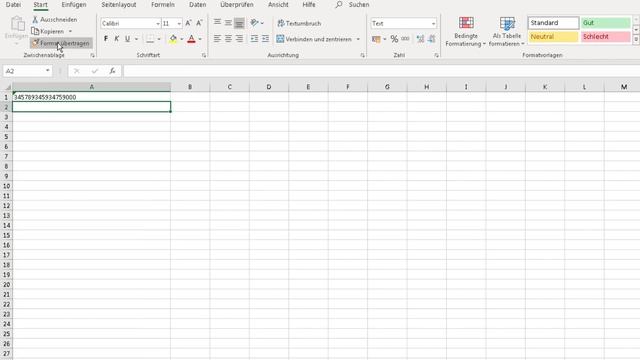Select cell A1 containing 345789345934759000
This screenshot has width=640, height=360.
[x=91, y=97]
